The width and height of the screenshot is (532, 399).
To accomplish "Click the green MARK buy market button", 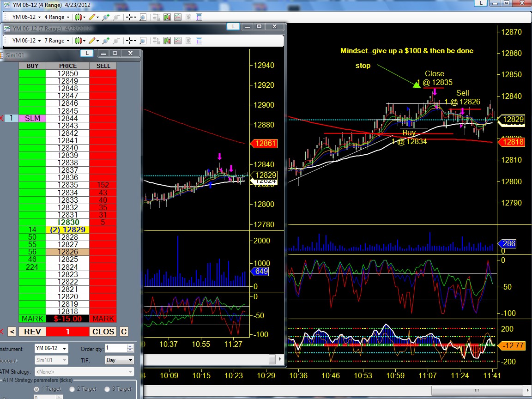I will [x=32, y=319].
